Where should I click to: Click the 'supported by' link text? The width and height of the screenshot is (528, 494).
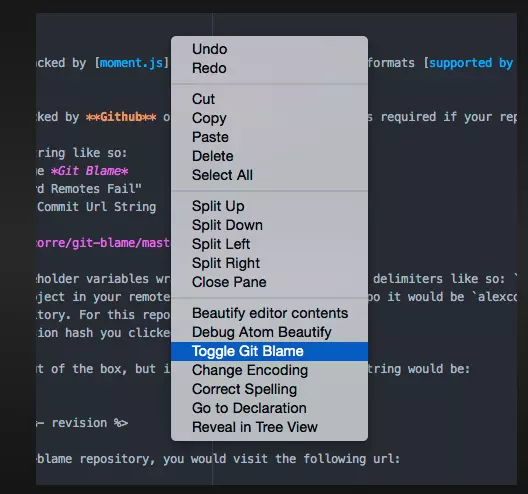[x=471, y=63]
